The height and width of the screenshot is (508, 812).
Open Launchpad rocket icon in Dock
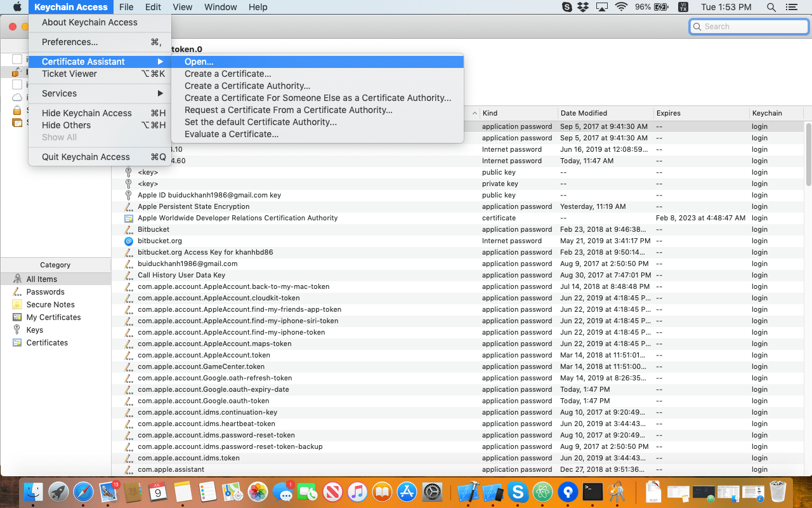click(58, 492)
